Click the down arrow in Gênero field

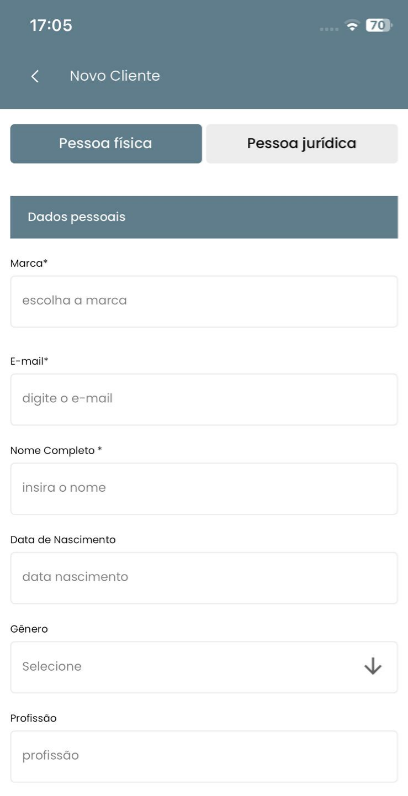372,666
